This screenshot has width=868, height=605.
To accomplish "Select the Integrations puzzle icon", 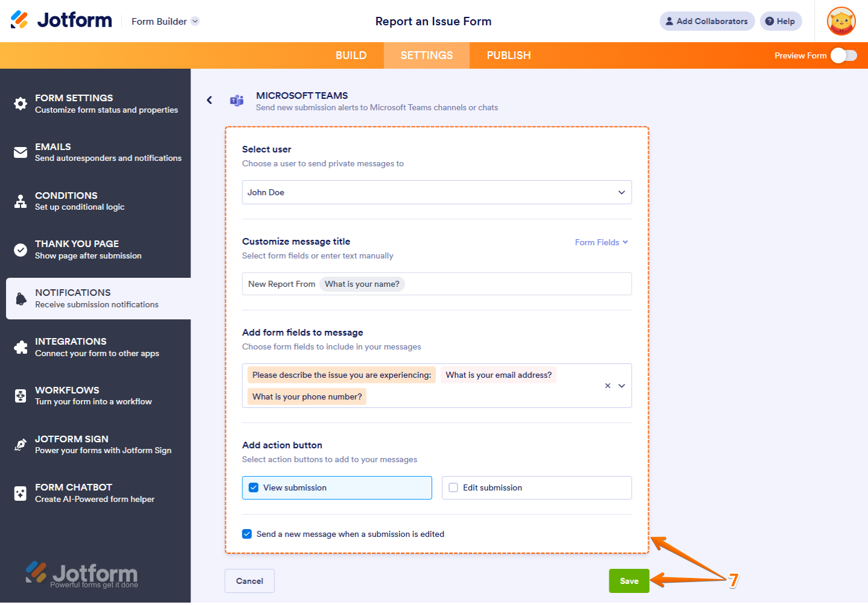I will click(x=20, y=346).
